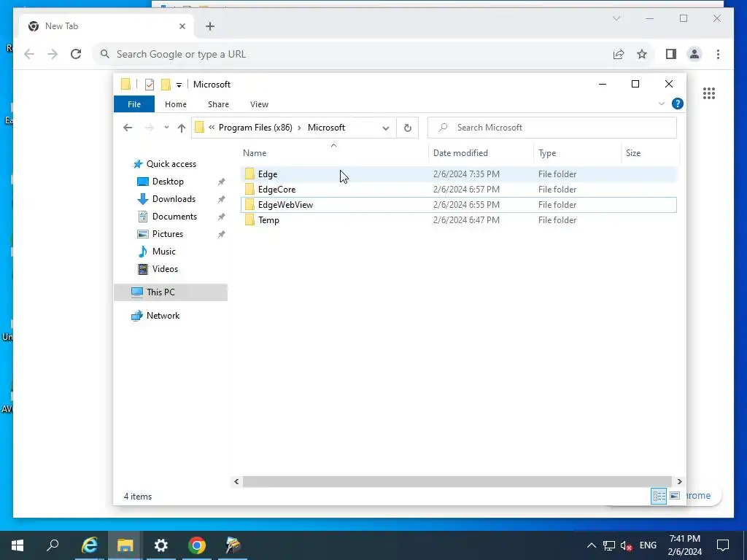Open the notification center
Viewport: 747px width, 560px height.
pos(723,545)
